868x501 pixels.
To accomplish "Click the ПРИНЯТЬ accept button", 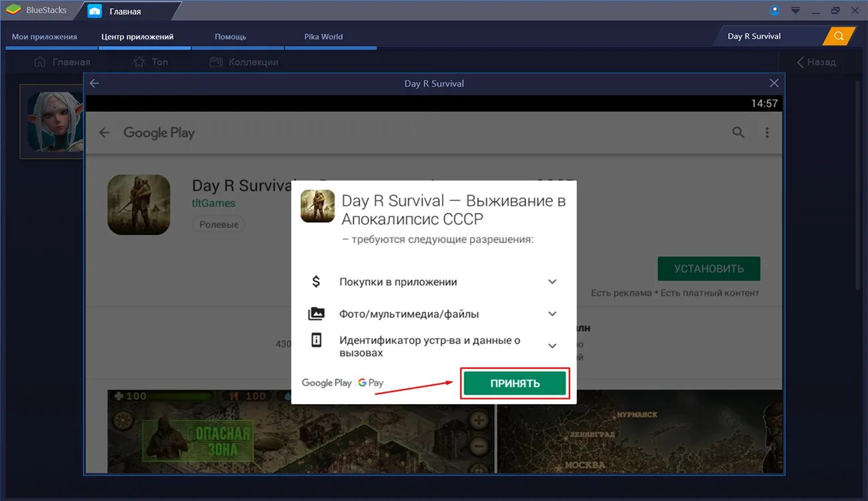I will pyautogui.click(x=515, y=383).
